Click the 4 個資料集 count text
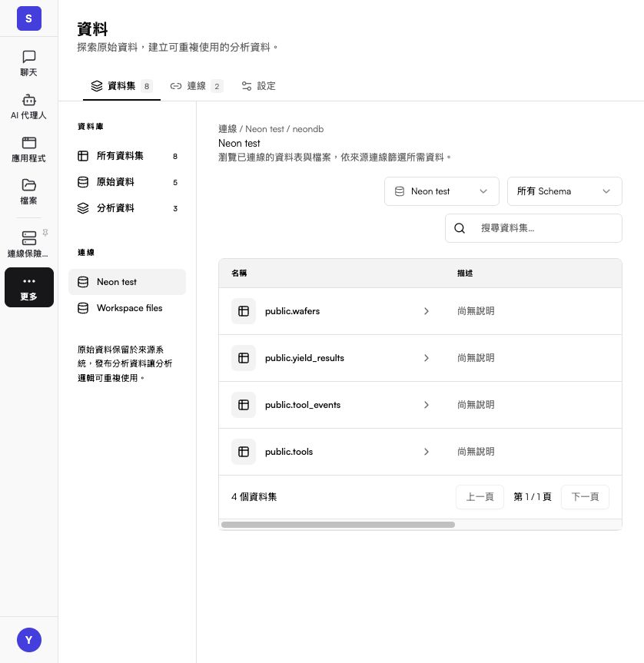This screenshot has width=644, height=663. pyautogui.click(x=254, y=497)
